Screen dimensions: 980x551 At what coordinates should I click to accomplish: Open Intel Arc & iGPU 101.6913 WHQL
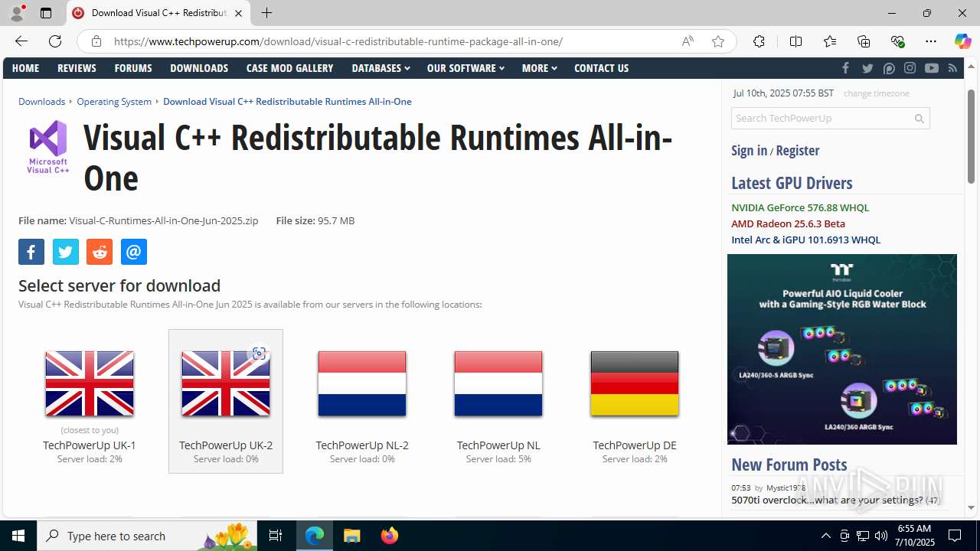(x=805, y=240)
